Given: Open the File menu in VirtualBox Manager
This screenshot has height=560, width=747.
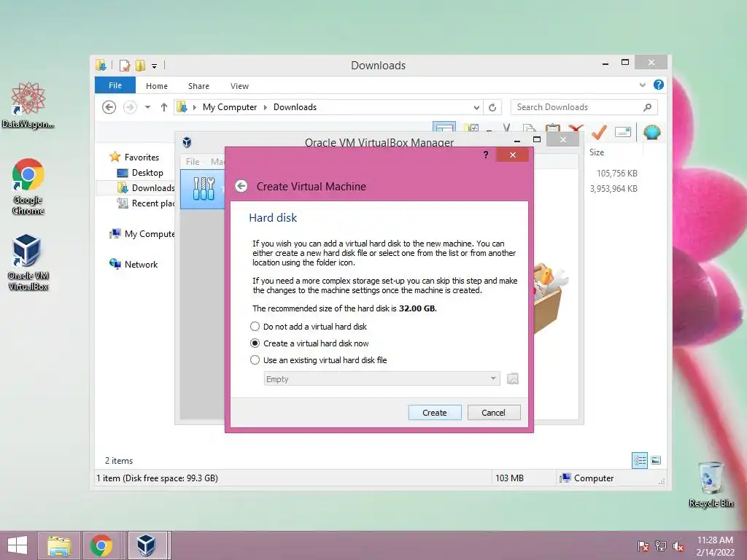Looking at the screenshot, I should tap(193, 161).
